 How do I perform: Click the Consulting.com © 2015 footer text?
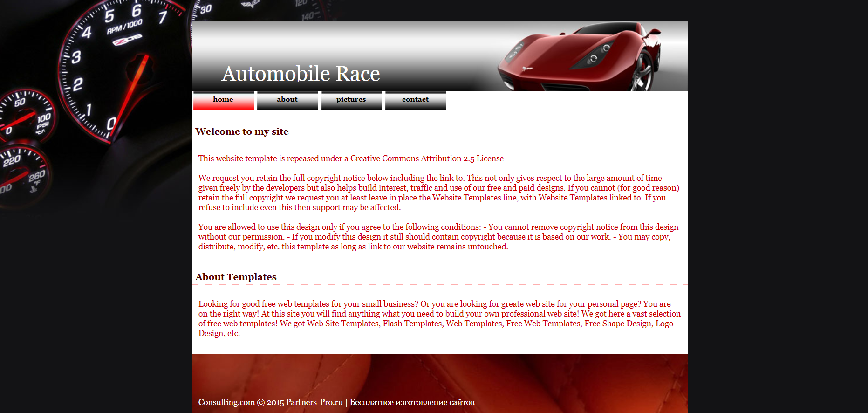(240, 402)
